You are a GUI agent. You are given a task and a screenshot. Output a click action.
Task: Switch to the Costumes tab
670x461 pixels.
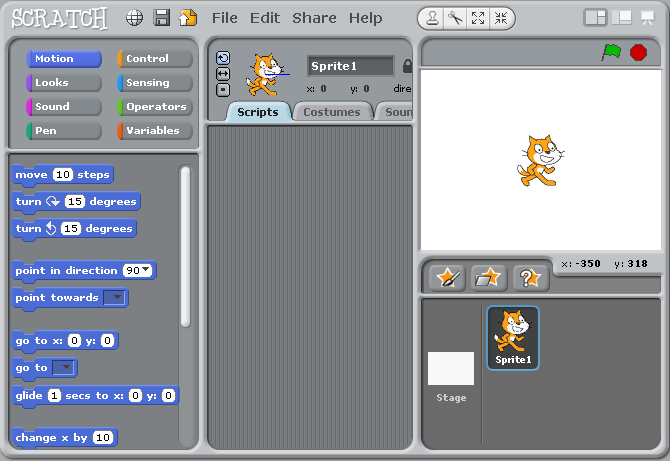coord(331,112)
